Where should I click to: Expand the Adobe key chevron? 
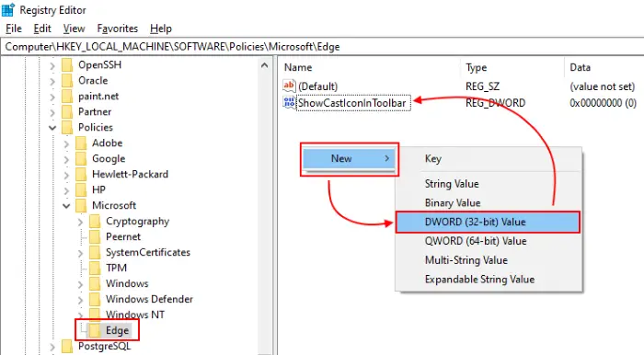click(x=66, y=143)
